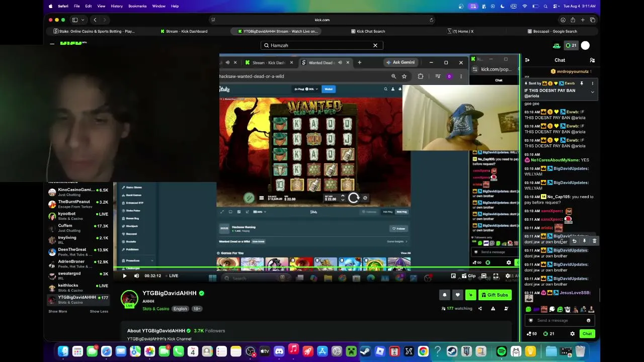Click Show Less under recommended channels

pyautogui.click(x=99, y=311)
